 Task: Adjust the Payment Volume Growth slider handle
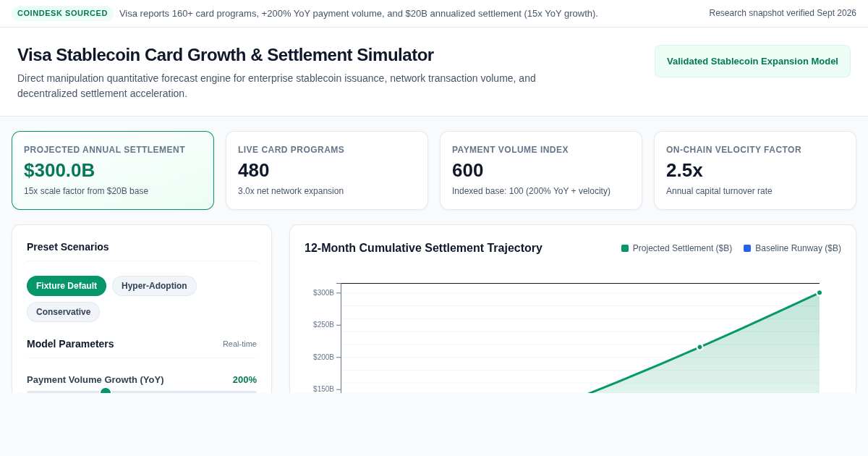pyautogui.click(x=106, y=392)
